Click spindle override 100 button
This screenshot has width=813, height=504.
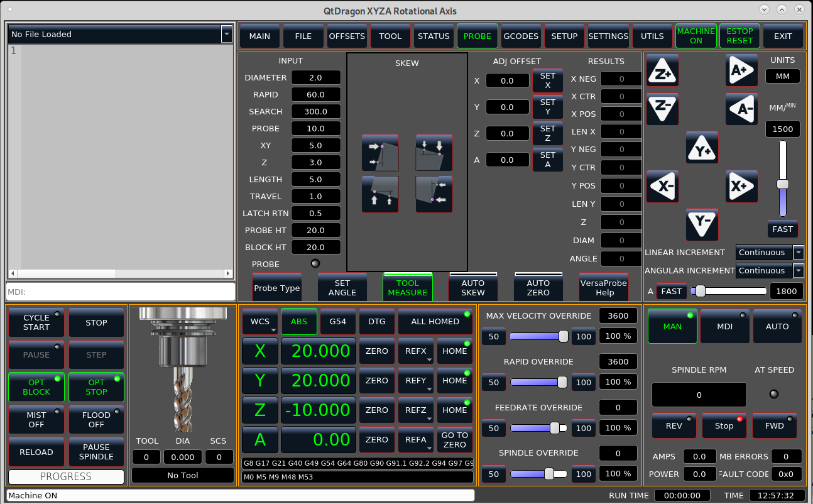pyautogui.click(x=584, y=474)
